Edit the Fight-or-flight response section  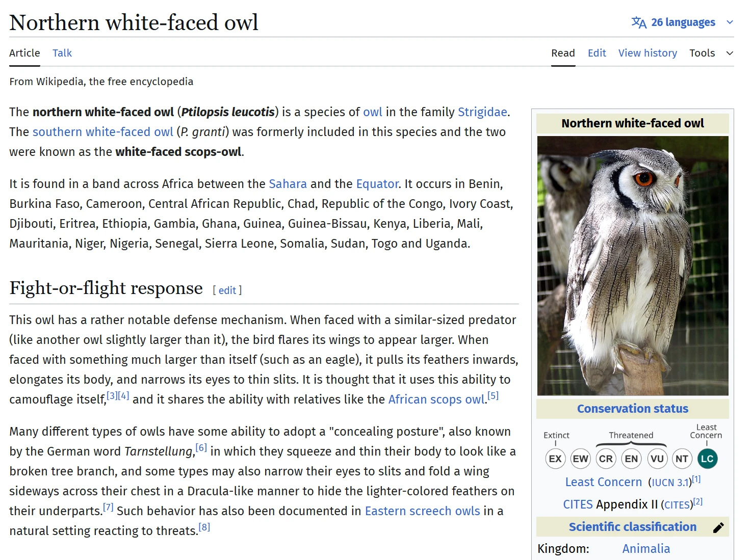[227, 290]
